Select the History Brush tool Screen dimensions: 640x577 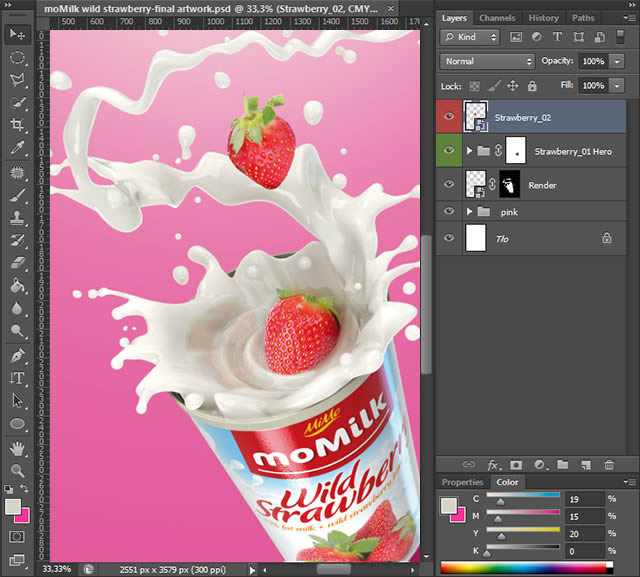[x=17, y=240]
